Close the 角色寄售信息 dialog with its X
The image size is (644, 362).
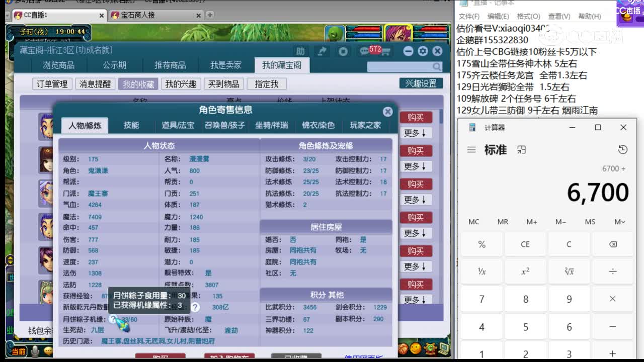[387, 111]
